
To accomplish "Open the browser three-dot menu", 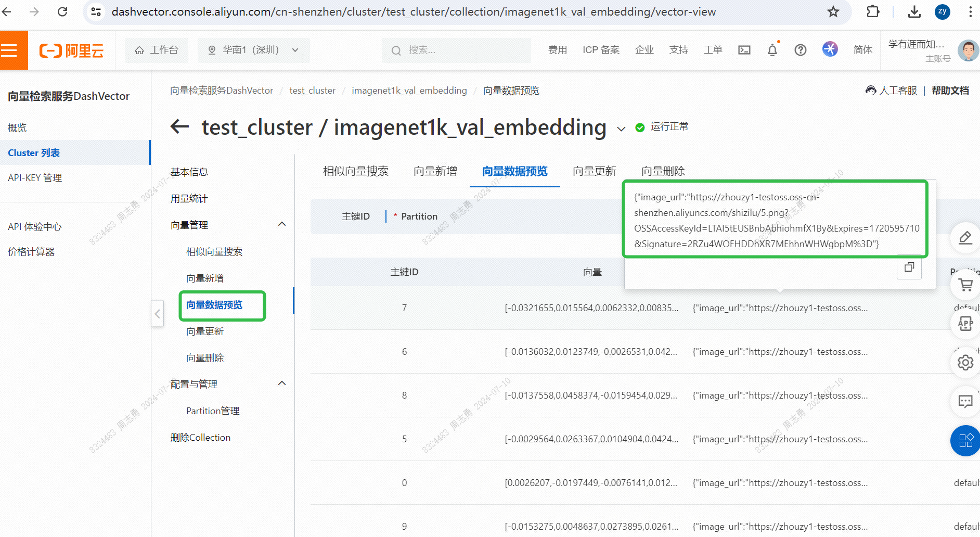I will (x=970, y=11).
